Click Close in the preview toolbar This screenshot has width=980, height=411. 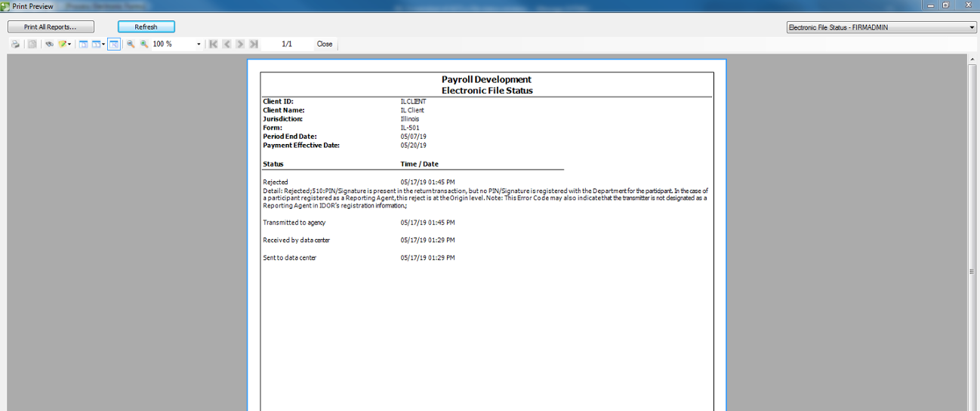325,44
